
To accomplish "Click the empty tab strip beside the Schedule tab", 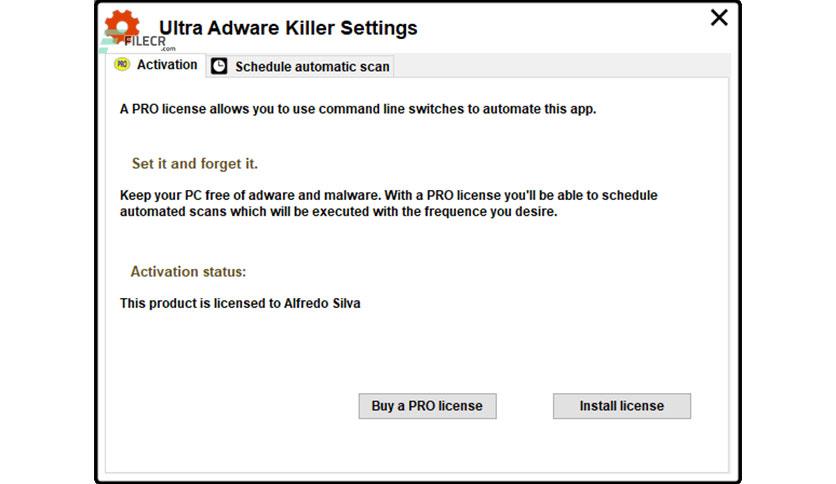I will 561,66.
